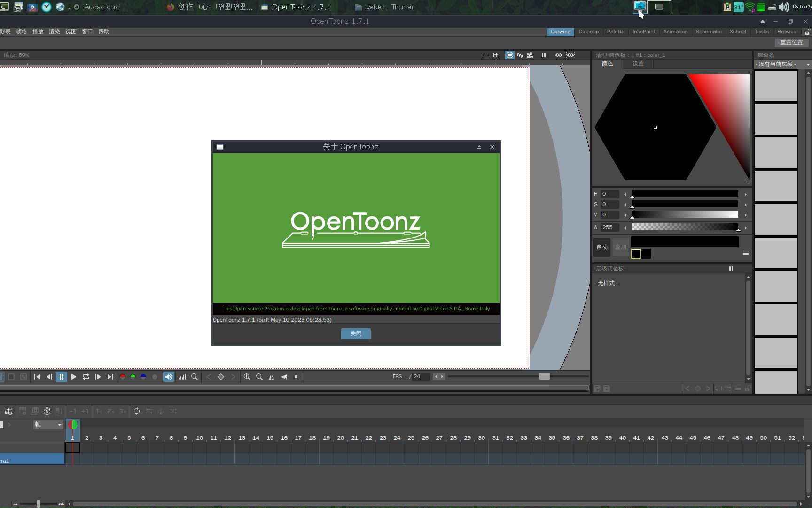Select frame 24 in the timeline ruler

[397, 437]
